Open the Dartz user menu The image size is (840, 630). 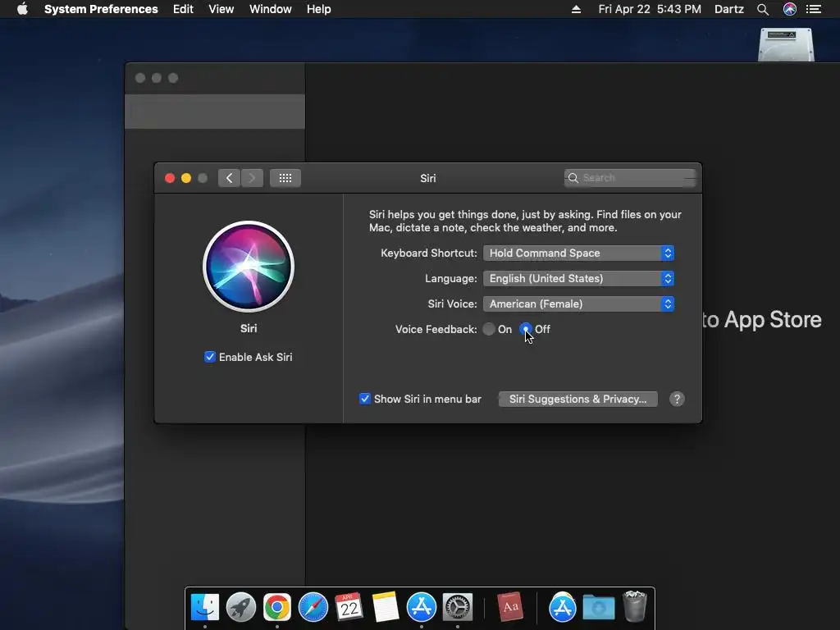[728, 9]
